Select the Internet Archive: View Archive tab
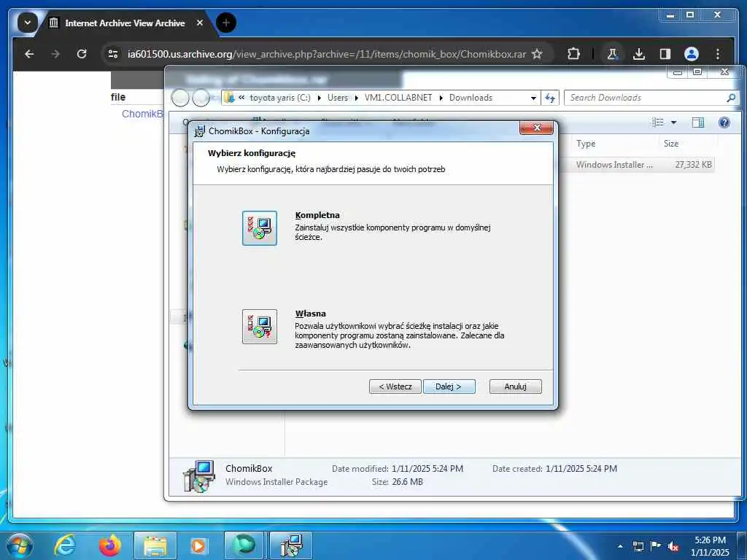Screen dimensions: 747x560 click(125, 23)
